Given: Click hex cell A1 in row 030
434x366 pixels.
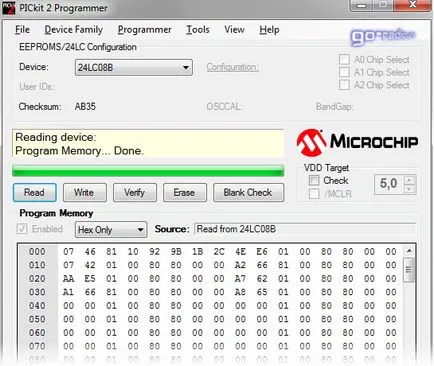Looking at the screenshot, I should [x=68, y=292].
